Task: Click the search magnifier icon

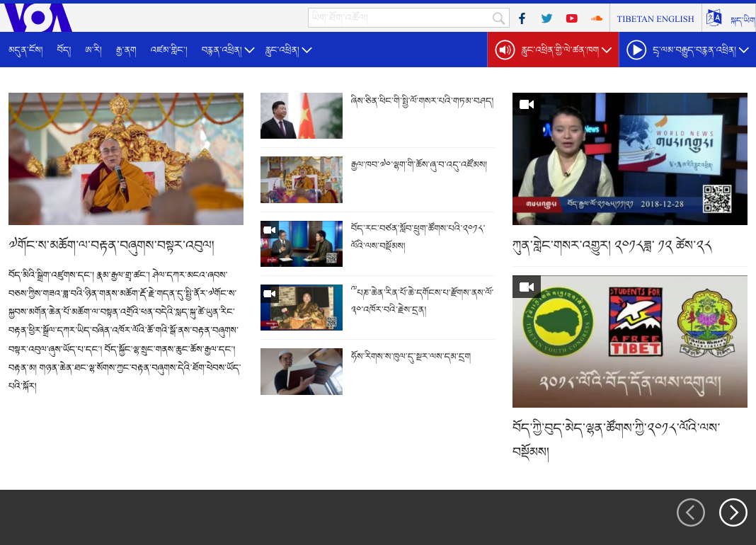Action: coord(499,18)
